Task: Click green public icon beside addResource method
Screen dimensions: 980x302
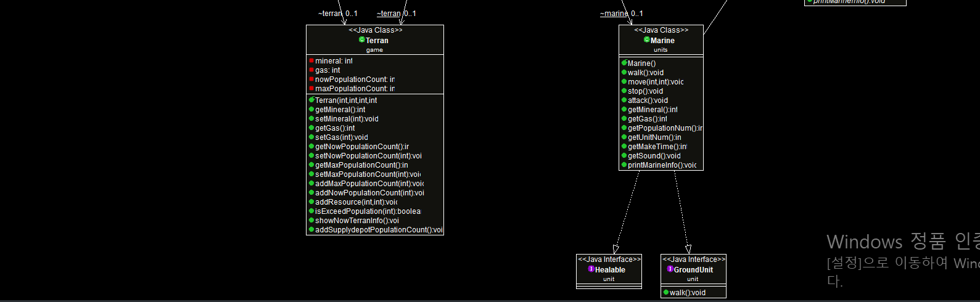Action: click(x=311, y=202)
